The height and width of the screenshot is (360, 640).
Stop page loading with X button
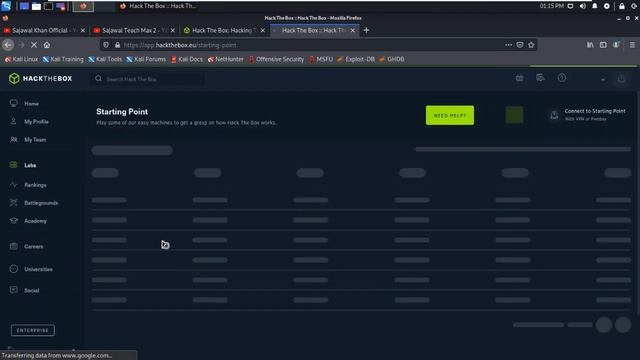click(34, 45)
